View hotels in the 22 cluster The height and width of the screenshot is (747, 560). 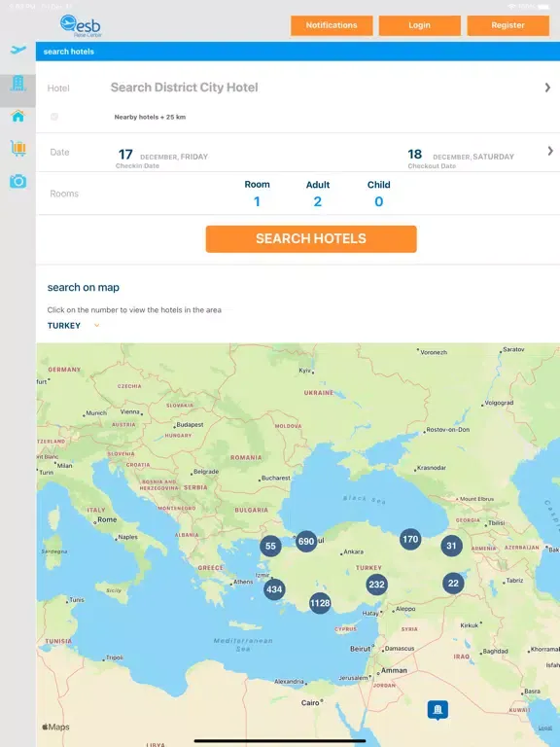(453, 584)
